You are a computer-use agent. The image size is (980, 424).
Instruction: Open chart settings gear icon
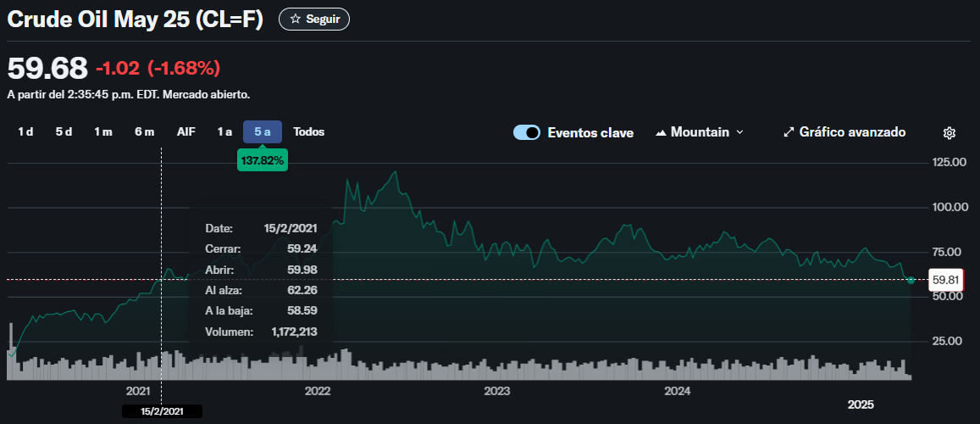(950, 132)
